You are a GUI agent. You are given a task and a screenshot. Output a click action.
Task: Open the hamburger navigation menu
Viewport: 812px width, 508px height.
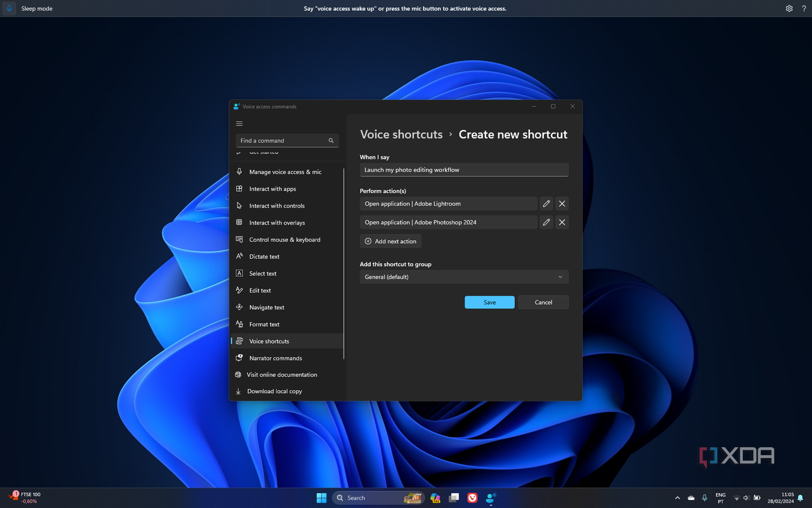tap(239, 123)
